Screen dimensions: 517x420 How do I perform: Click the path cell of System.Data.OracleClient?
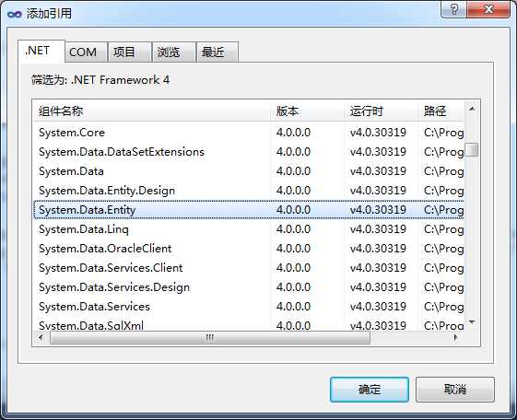coord(441,249)
